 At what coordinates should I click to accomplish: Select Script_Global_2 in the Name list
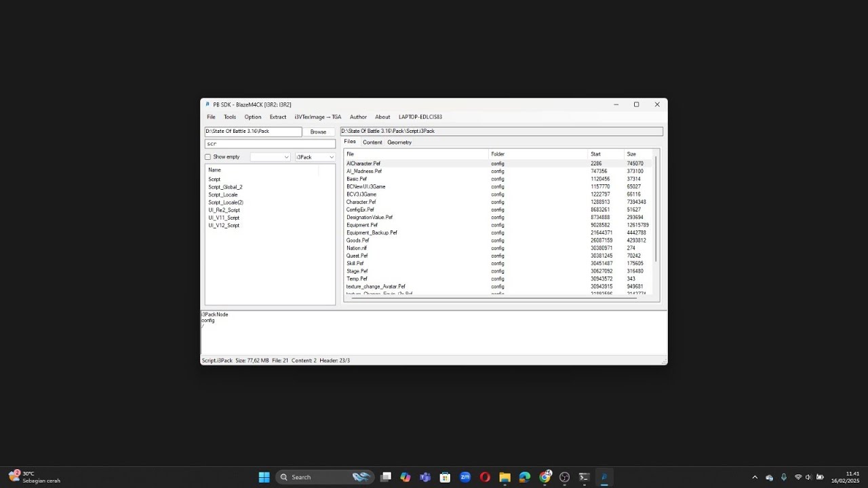(x=225, y=187)
